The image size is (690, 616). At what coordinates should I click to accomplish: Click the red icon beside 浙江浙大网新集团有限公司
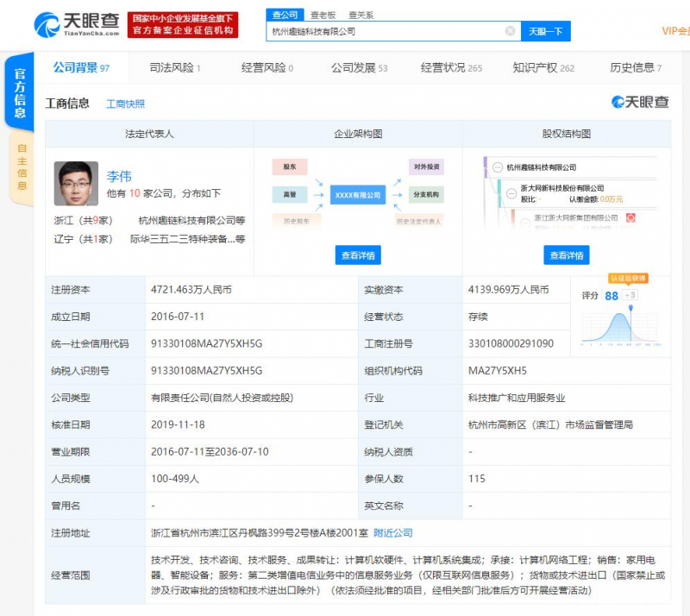[630, 217]
